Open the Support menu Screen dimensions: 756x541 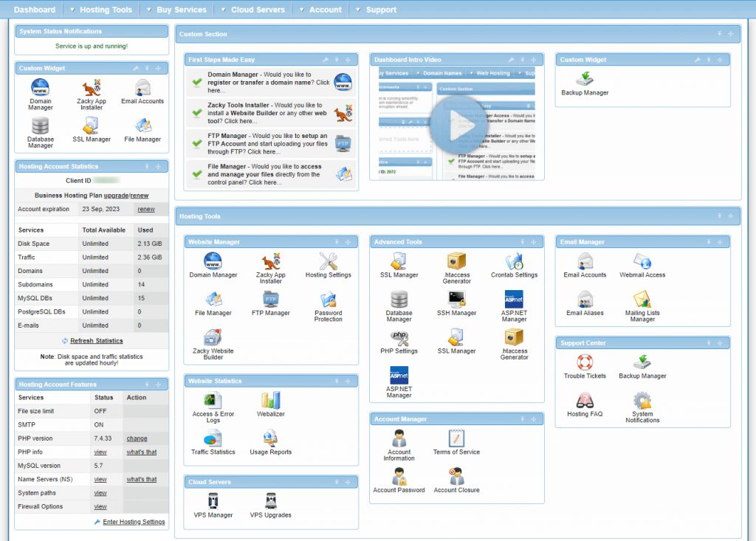[382, 10]
